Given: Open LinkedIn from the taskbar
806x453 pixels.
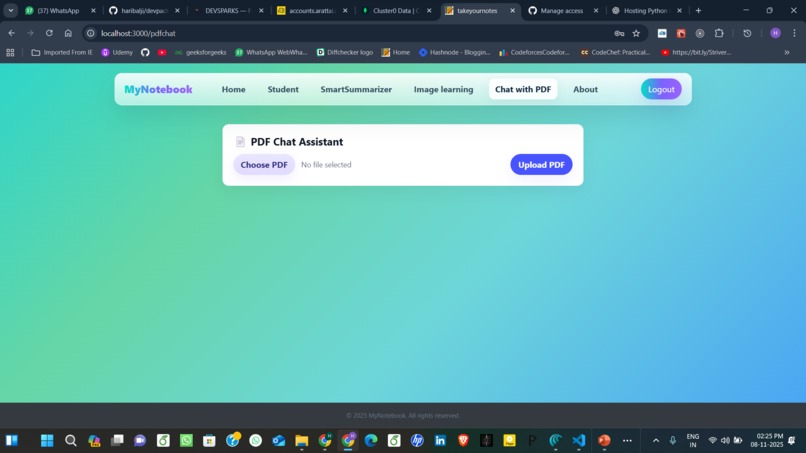Looking at the screenshot, I should [x=441, y=441].
